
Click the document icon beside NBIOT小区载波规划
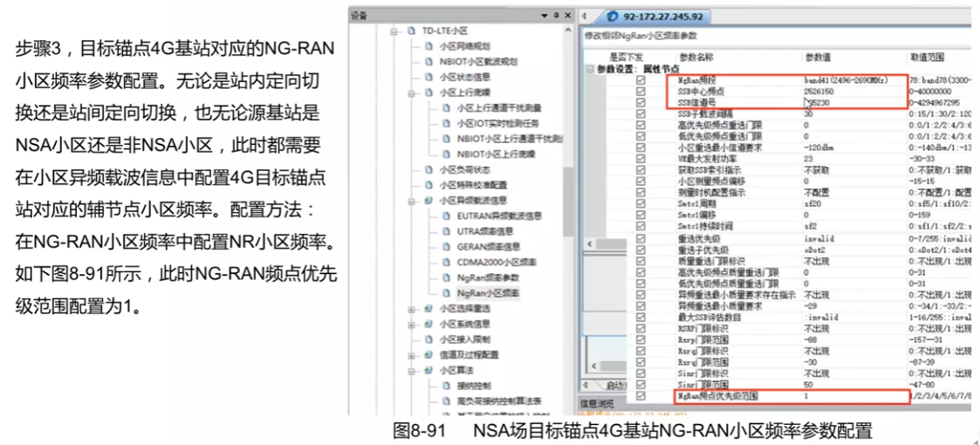[428, 62]
